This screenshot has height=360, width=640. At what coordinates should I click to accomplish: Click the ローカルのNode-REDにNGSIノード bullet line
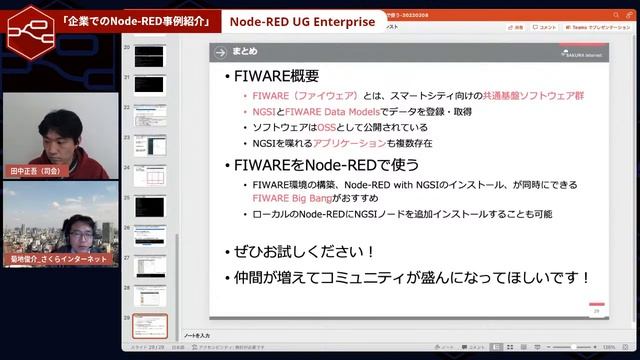(x=402, y=214)
